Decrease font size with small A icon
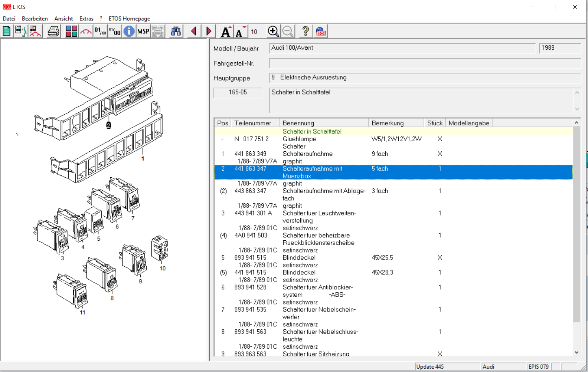The height and width of the screenshot is (372, 588). [240, 32]
